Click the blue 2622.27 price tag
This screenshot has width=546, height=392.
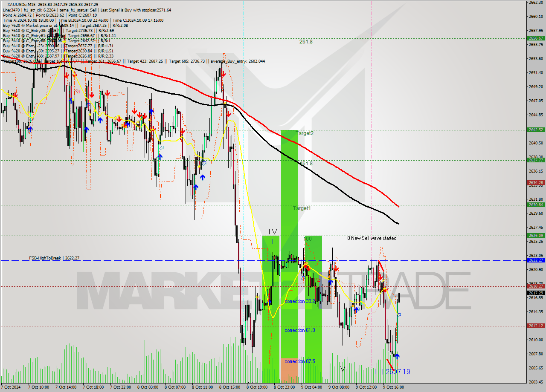click(x=536, y=260)
